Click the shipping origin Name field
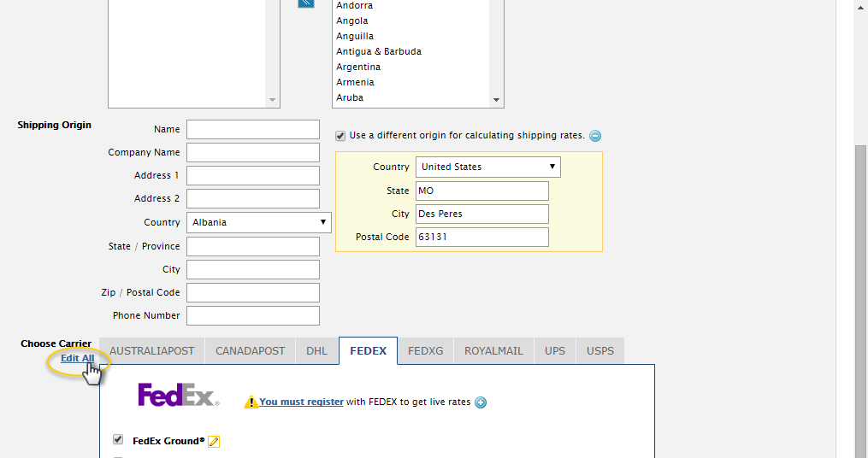Image resolution: width=868 pixels, height=458 pixels. tap(253, 129)
